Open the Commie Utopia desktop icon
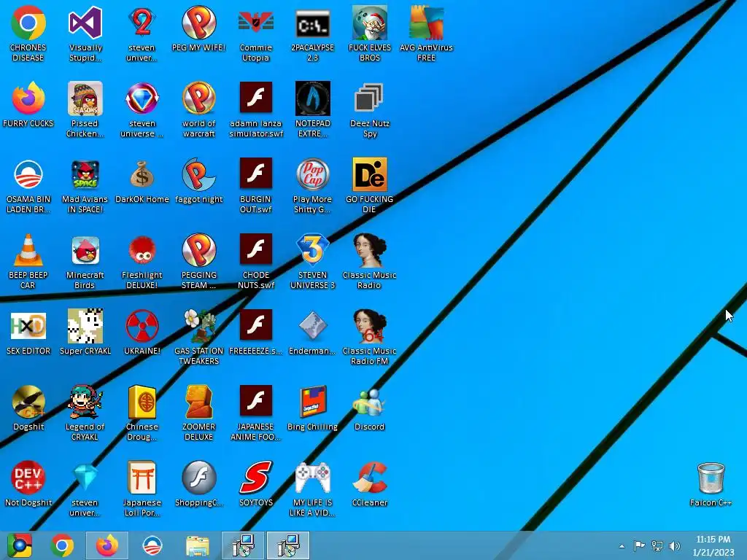Viewport: 747px width, 560px height. pyautogui.click(x=256, y=23)
